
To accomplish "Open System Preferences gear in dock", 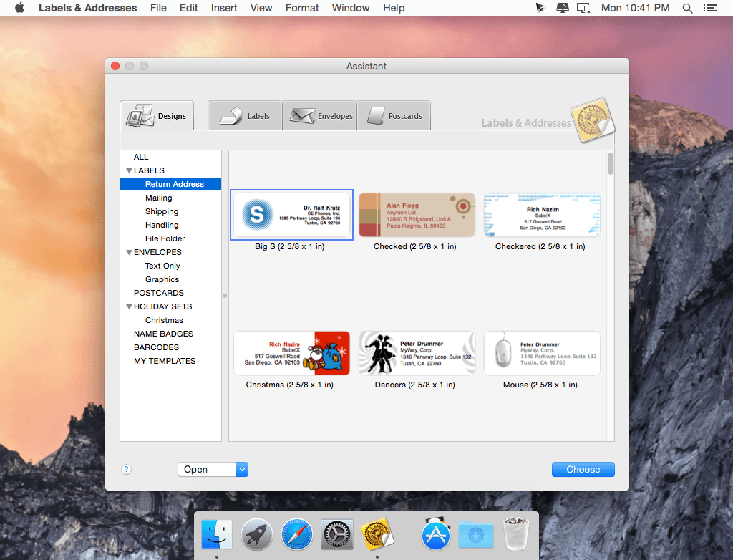I will pyautogui.click(x=337, y=535).
